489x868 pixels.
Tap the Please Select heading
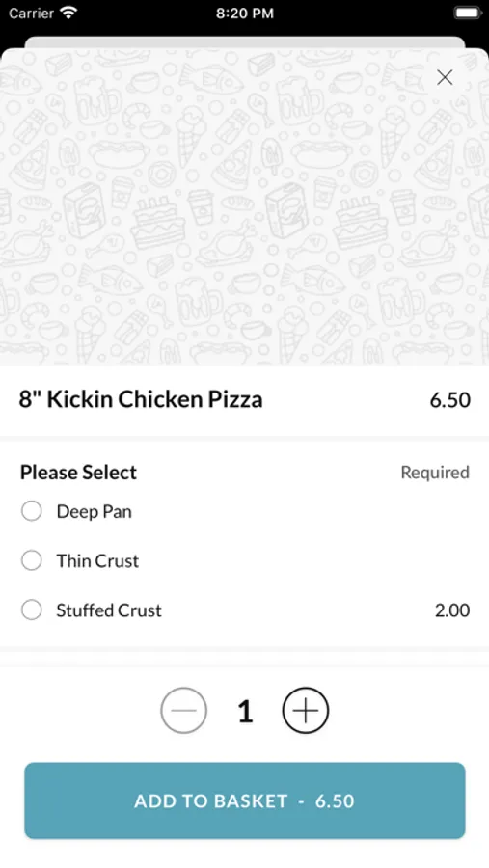[x=78, y=473]
